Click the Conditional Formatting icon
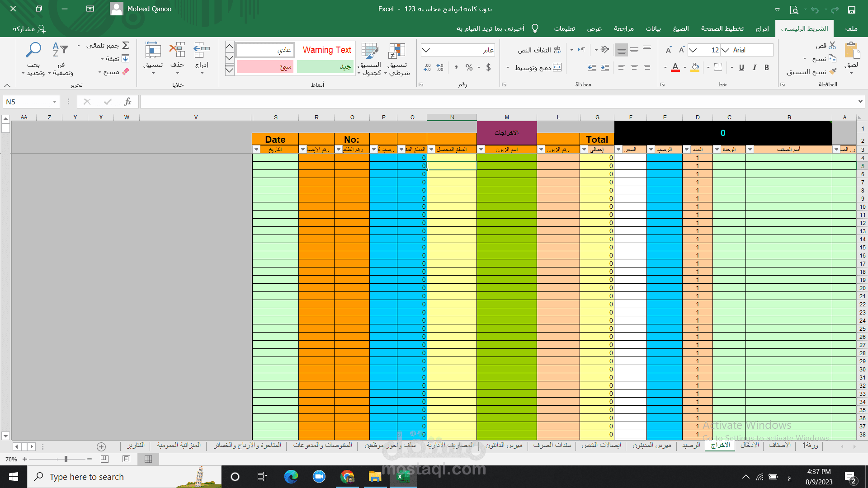Viewport: 868px width, 488px height. (x=397, y=52)
